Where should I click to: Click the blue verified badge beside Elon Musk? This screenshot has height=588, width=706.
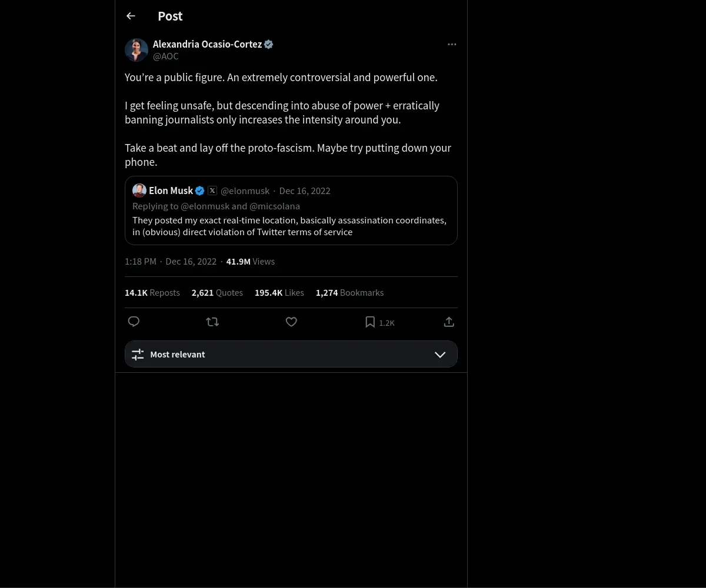coord(200,191)
